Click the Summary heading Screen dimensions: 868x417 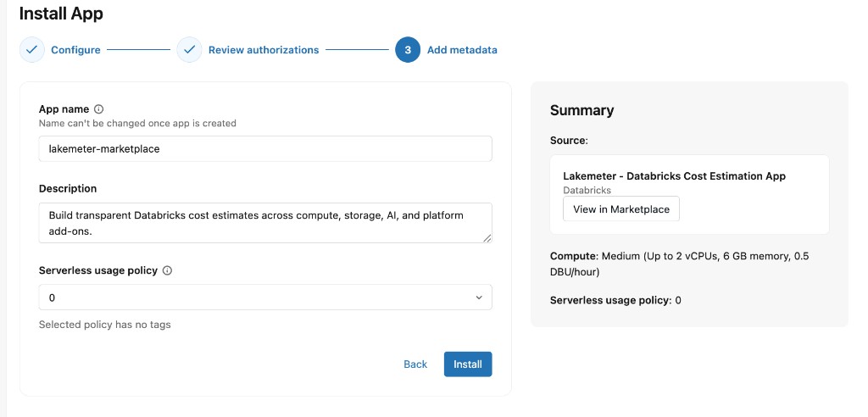tap(581, 110)
